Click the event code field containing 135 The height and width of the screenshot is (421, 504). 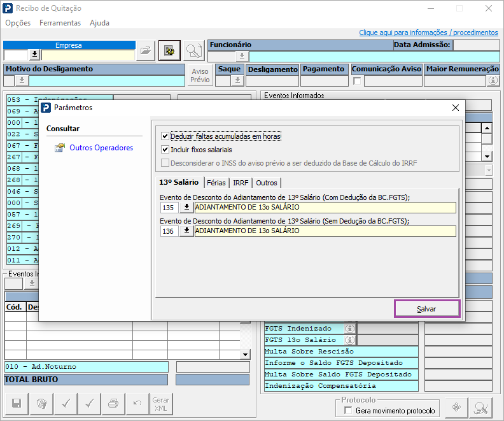[x=169, y=208]
